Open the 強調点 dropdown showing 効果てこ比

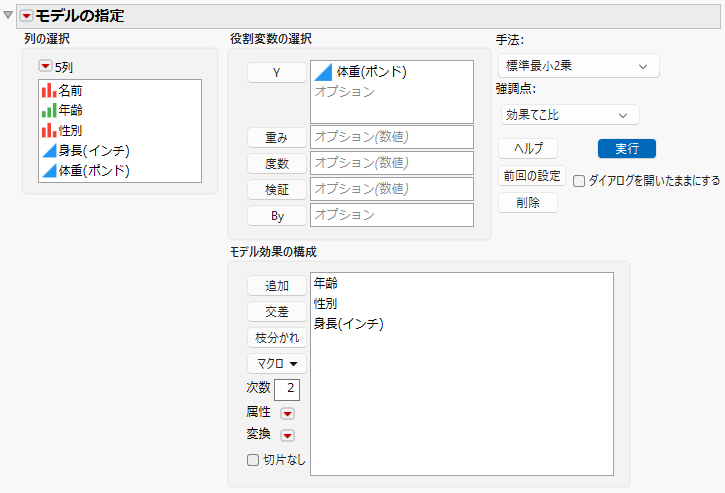point(570,115)
